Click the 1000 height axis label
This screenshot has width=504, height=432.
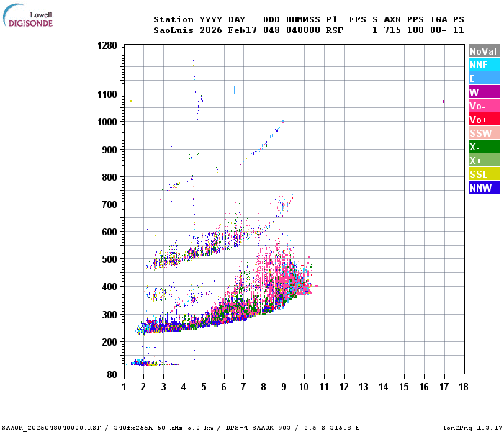tap(107, 122)
